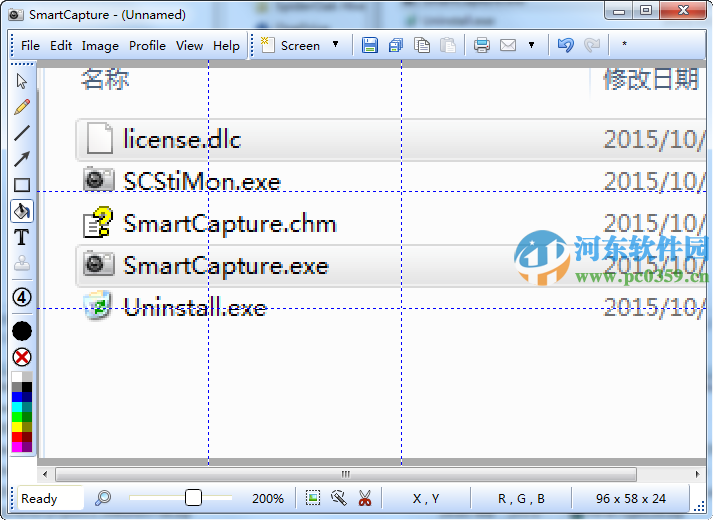Select the greyed-out Stamp tool

coord(21,263)
